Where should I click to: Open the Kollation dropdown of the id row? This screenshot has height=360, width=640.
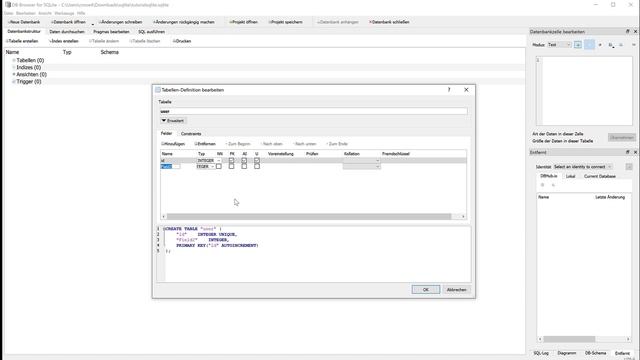point(362,161)
